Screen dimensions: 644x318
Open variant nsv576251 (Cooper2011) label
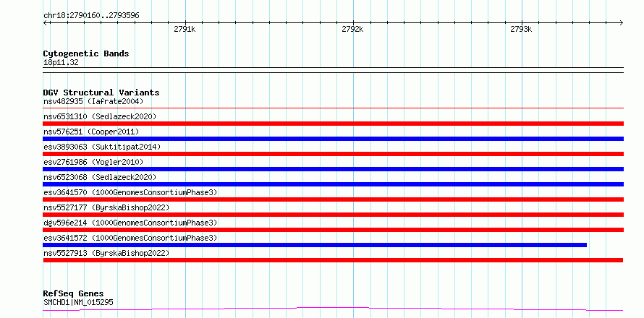coord(91,132)
